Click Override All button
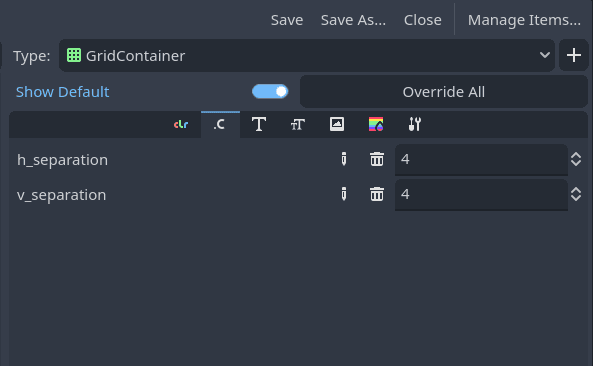 [x=444, y=92]
